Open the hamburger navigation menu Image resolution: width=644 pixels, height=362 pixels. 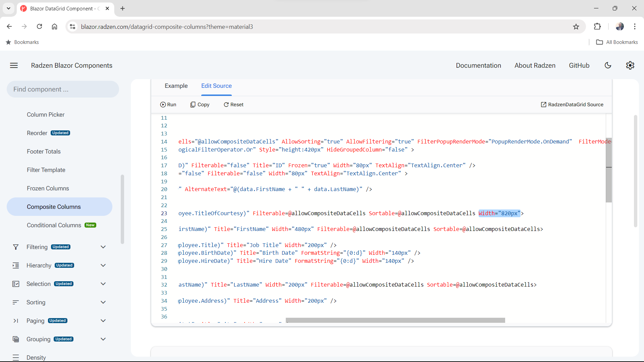(x=14, y=65)
